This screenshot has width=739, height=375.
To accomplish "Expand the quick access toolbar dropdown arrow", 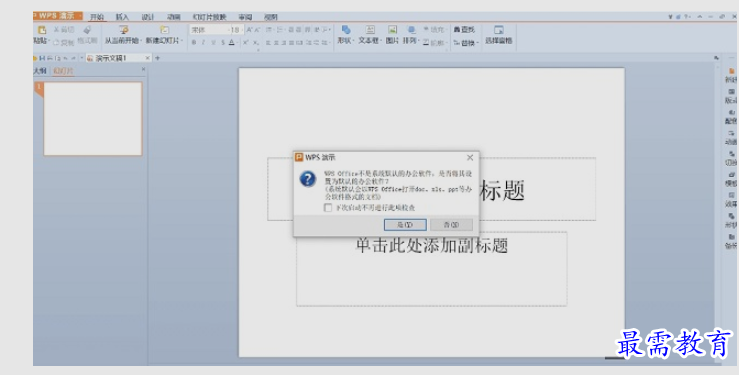I will (x=82, y=58).
